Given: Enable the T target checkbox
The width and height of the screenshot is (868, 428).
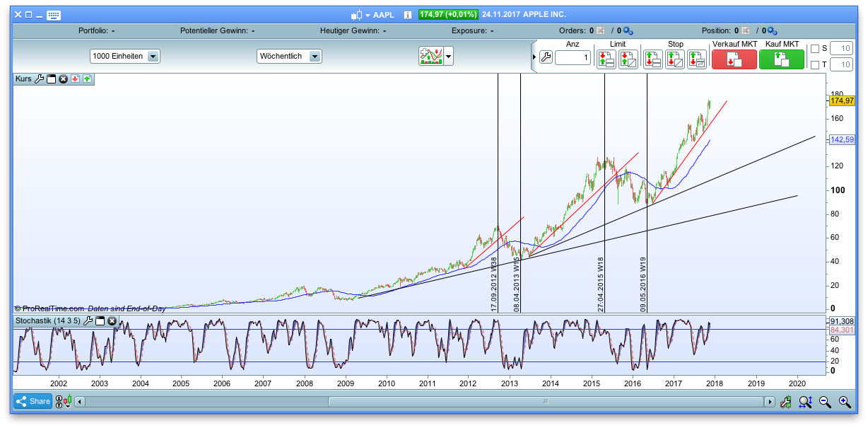Looking at the screenshot, I should (x=815, y=65).
